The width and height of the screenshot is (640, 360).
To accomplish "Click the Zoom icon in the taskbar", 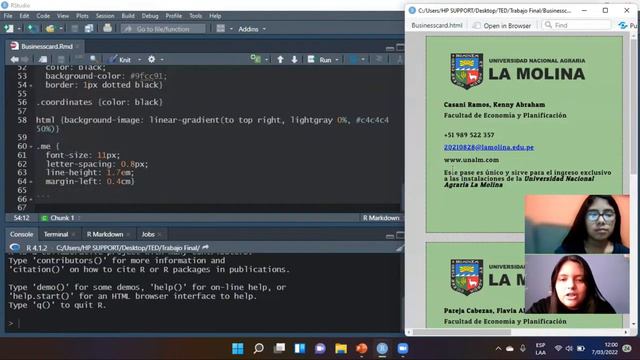I will click(x=402, y=349).
